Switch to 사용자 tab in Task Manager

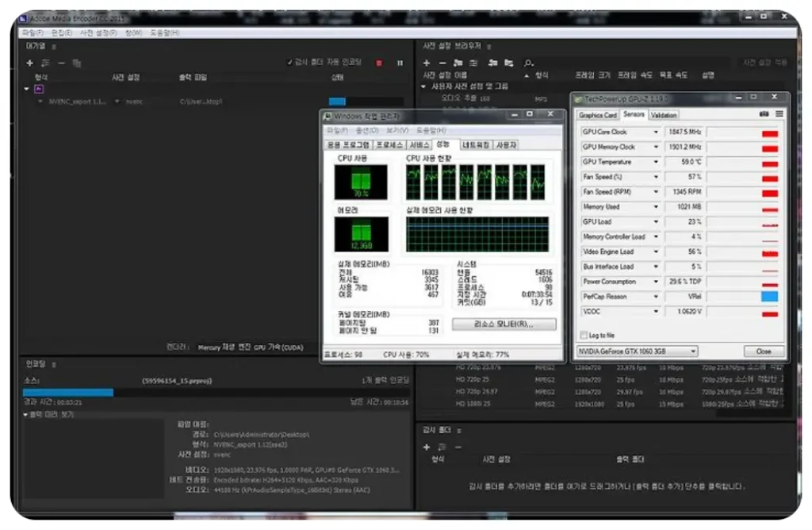coord(506,145)
